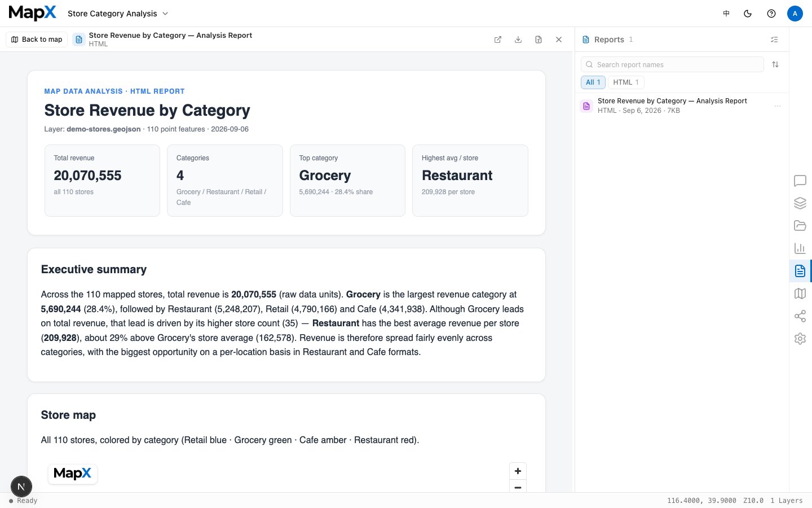Screen dimensions: 812x508
Task: Click the MapX logo in the header
Action: (x=33, y=13)
